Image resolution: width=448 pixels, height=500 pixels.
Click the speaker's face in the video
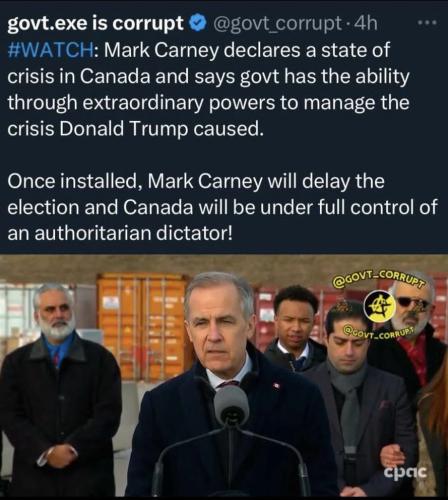tap(218, 328)
